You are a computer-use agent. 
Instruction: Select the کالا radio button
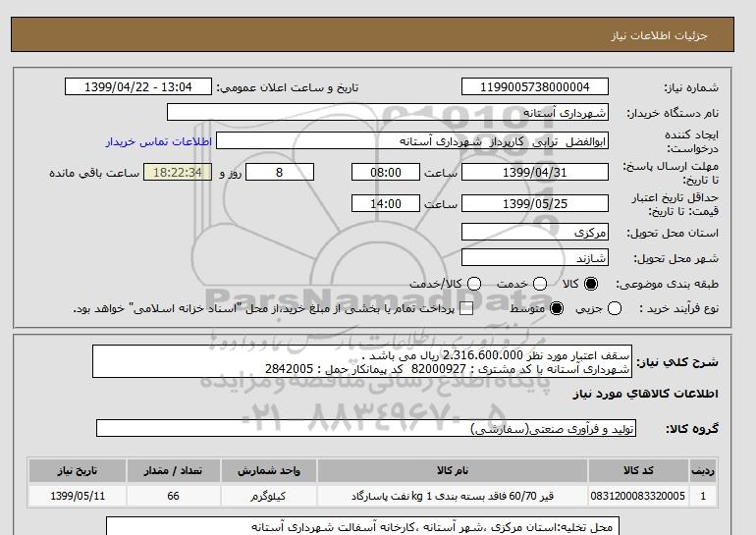tap(590, 284)
